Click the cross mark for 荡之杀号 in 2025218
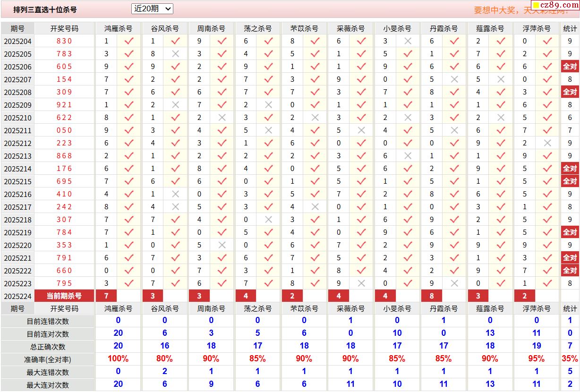Screen dimensions: 580x392 tap(269, 220)
